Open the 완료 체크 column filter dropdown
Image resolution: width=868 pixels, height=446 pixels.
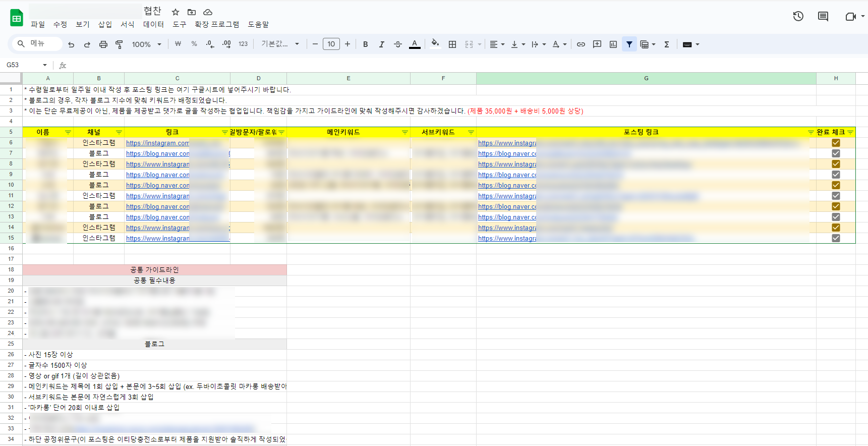(850, 132)
